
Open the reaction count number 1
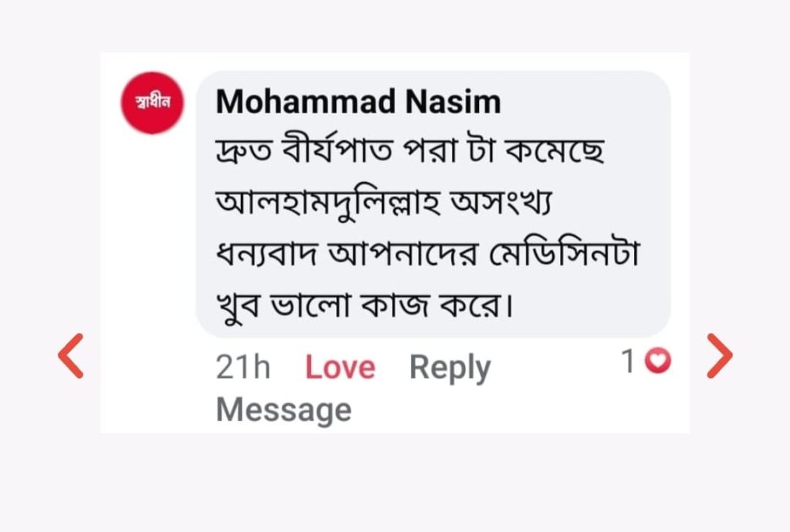629,361
